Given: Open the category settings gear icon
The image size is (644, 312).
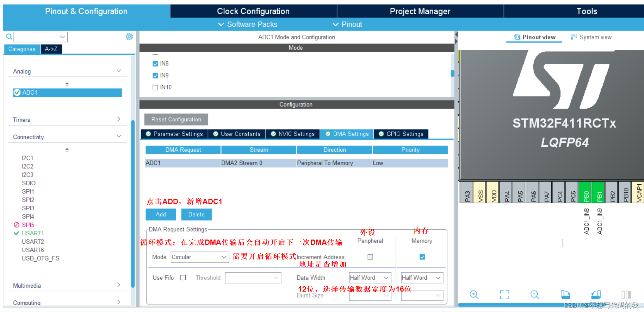Looking at the screenshot, I should pyautogui.click(x=129, y=37).
